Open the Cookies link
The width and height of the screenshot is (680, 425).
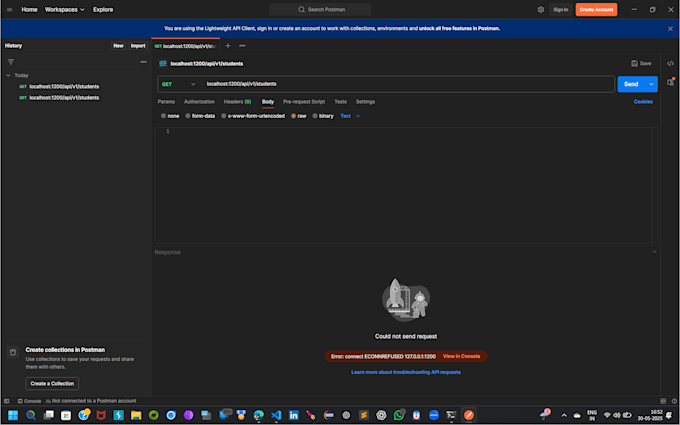[x=643, y=101]
